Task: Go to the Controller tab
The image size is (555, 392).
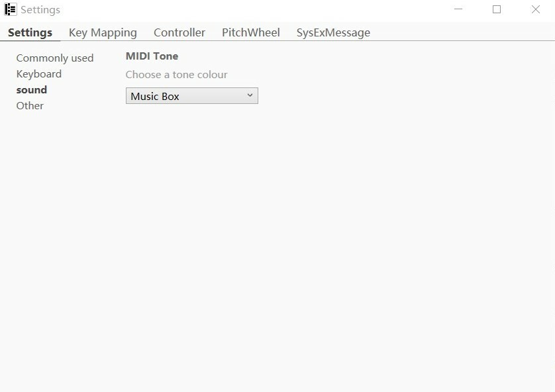Action: [x=179, y=32]
